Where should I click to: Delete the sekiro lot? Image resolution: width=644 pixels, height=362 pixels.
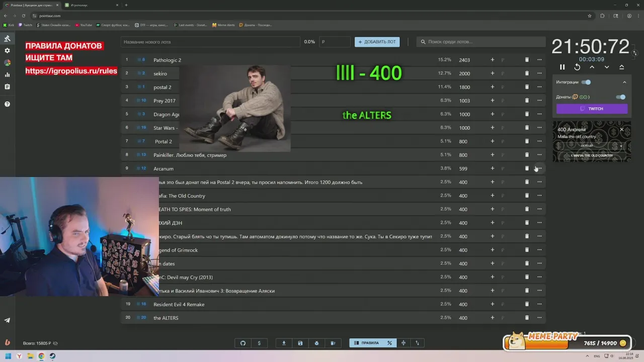(527, 73)
